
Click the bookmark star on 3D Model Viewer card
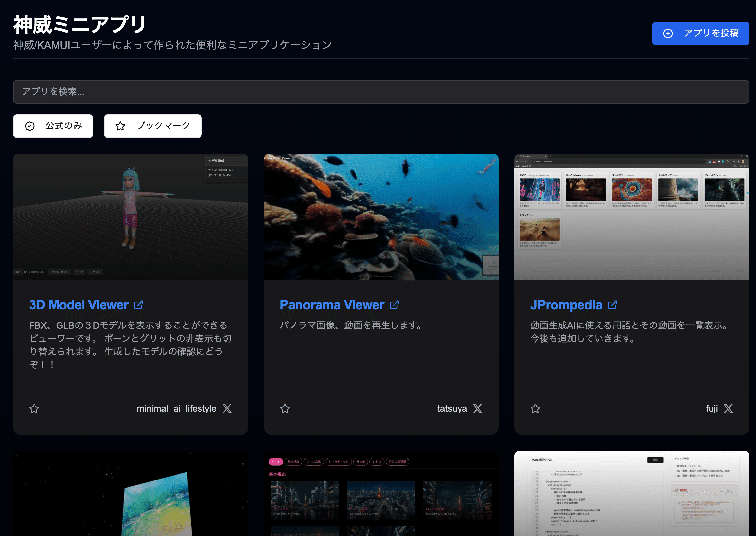pyautogui.click(x=34, y=409)
